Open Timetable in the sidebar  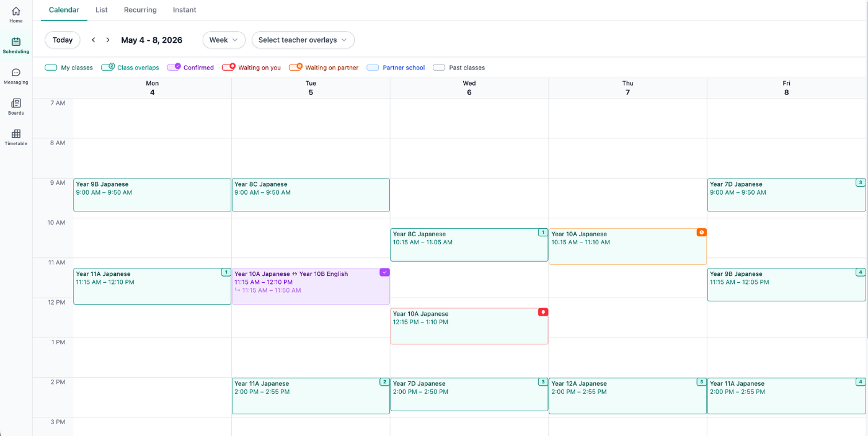pyautogui.click(x=16, y=137)
